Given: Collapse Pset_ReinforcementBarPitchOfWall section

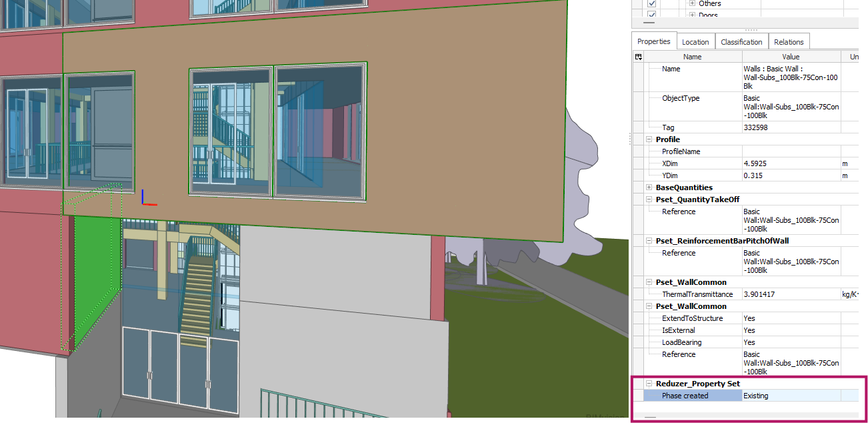Looking at the screenshot, I should click(x=649, y=241).
